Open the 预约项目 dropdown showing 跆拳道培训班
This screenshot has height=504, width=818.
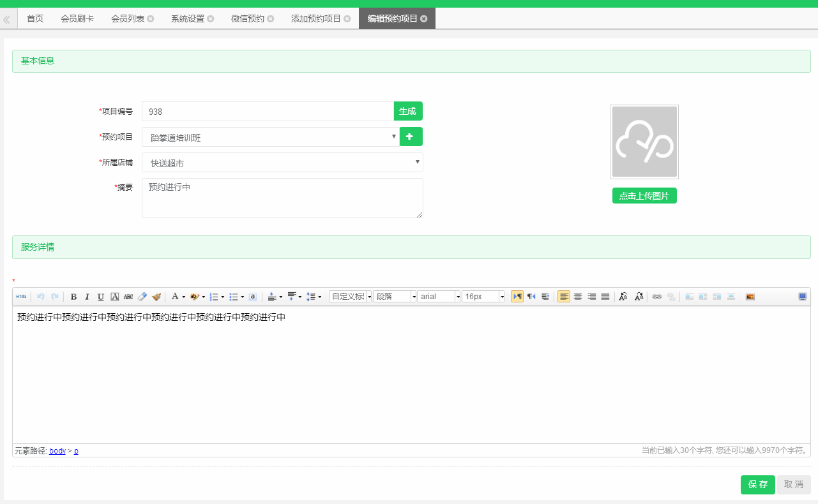tap(270, 137)
